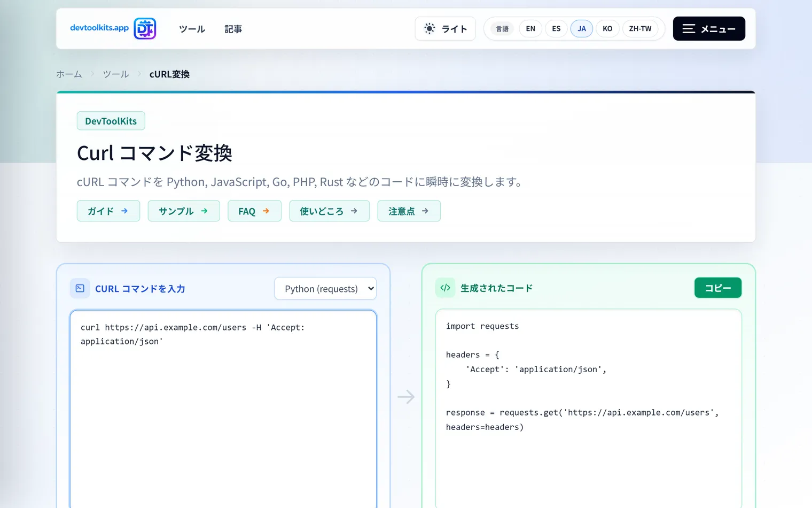
Task: Open the Python (requests) language dropdown
Action: coord(325,289)
